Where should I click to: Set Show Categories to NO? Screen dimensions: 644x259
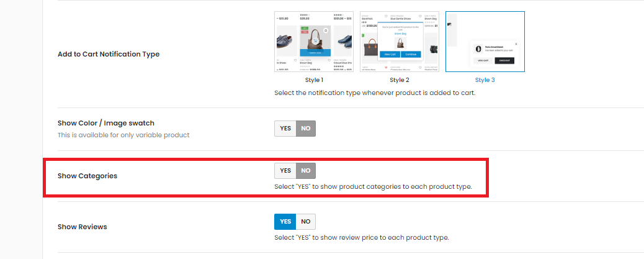[306, 171]
